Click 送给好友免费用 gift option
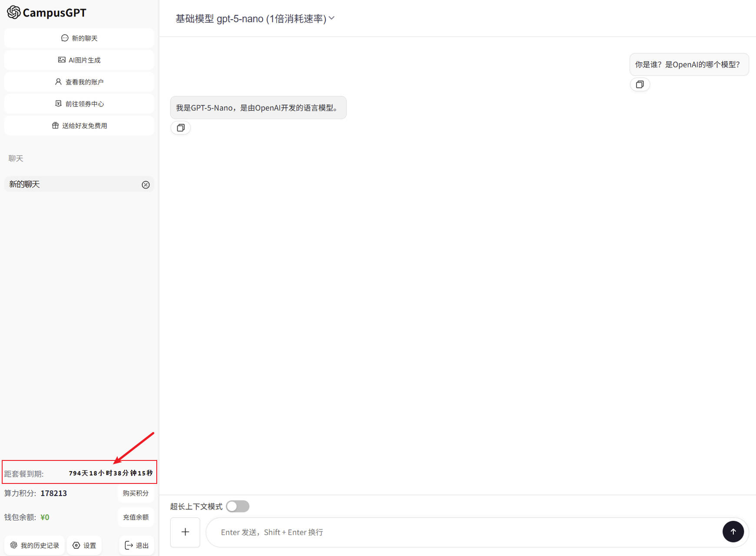Image resolution: width=756 pixels, height=556 pixels. click(79, 126)
